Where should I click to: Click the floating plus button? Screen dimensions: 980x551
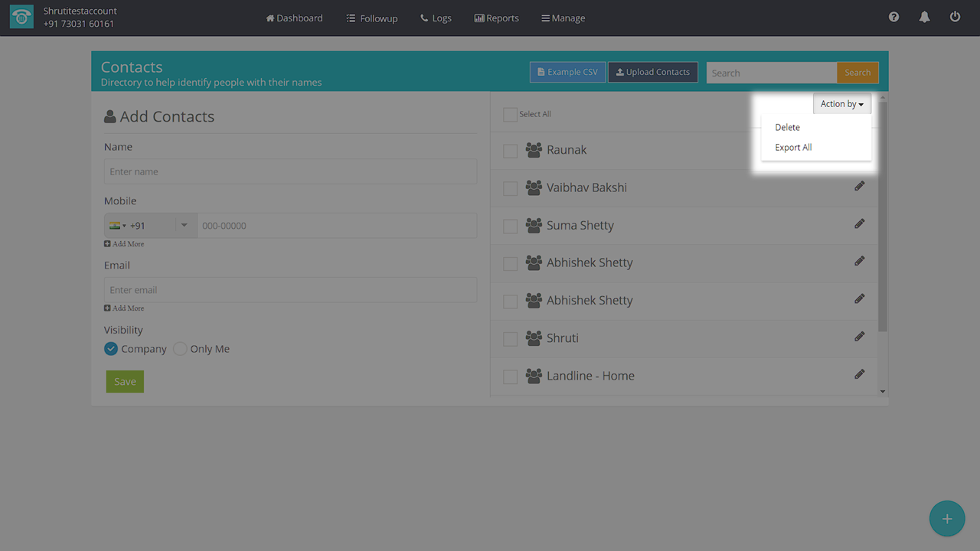[x=947, y=519]
